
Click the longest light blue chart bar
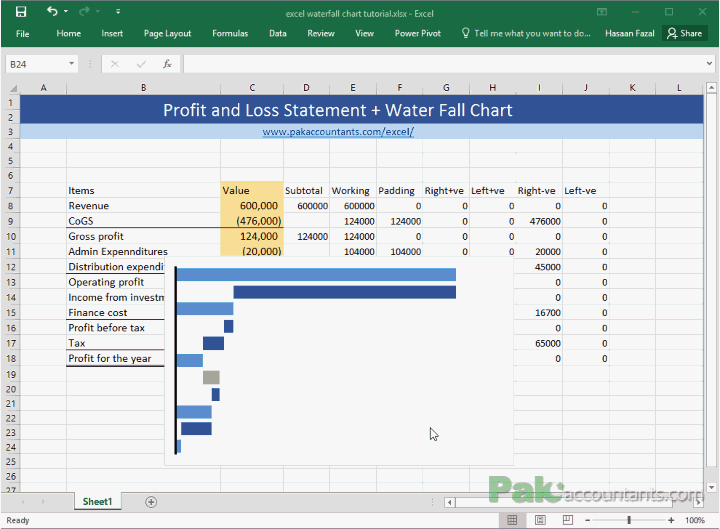(x=316, y=275)
